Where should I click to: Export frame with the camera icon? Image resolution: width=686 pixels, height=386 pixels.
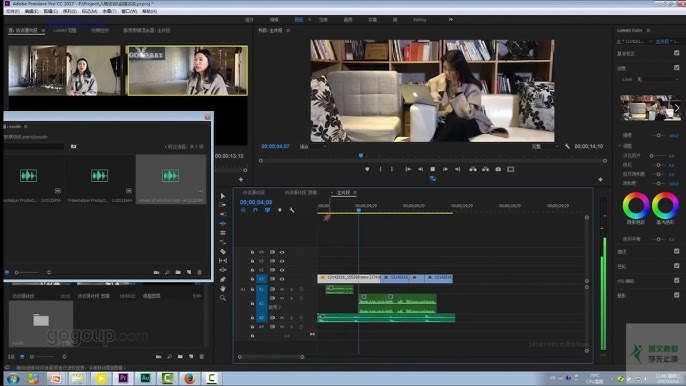click(498, 169)
